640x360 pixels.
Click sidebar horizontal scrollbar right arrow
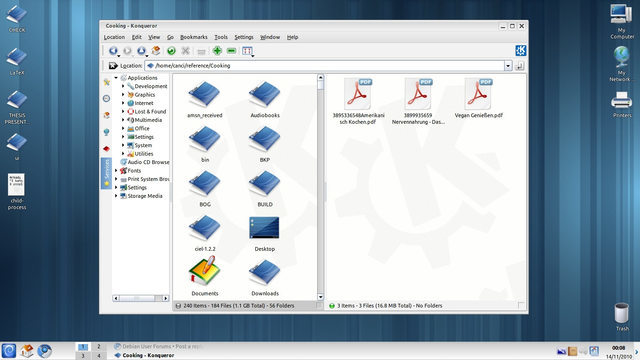(165, 298)
